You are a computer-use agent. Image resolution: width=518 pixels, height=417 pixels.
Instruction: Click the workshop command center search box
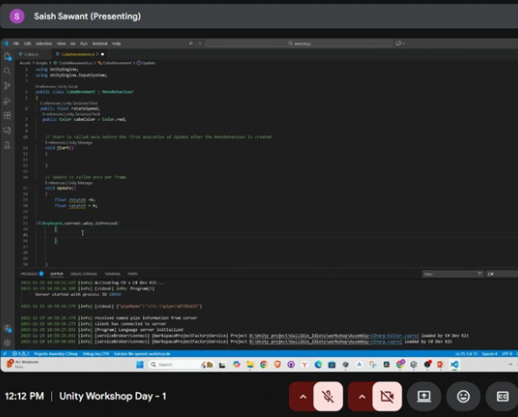[x=299, y=43]
